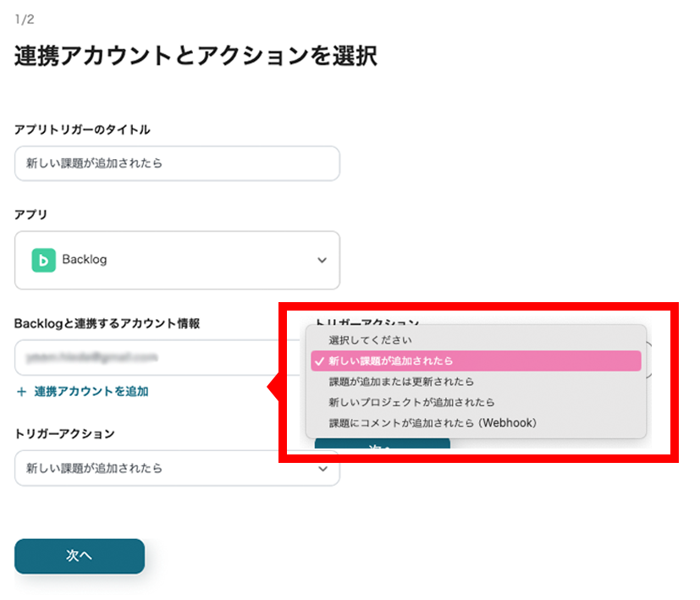Viewport: 700px width, 600px height.
Task: Expand the Backlog app dropdown chevron
Action: pyautogui.click(x=322, y=260)
